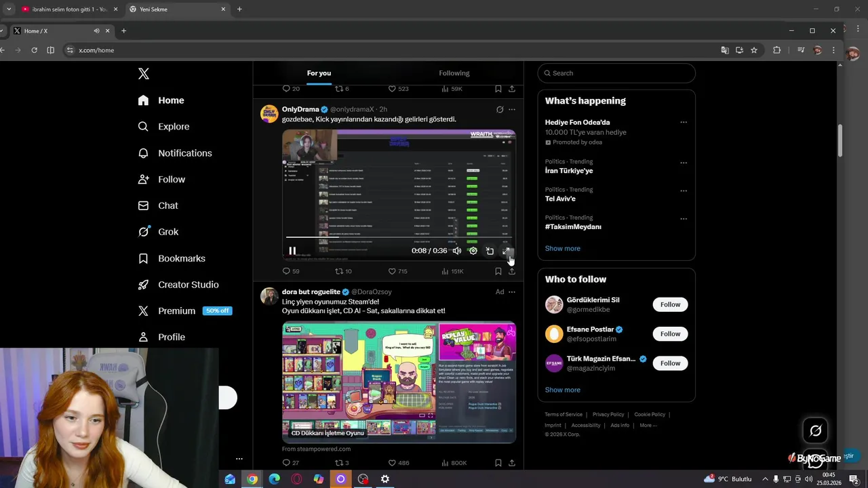Open video settings gear on OnlyDrama video
This screenshot has height=488, width=868.
click(473, 251)
